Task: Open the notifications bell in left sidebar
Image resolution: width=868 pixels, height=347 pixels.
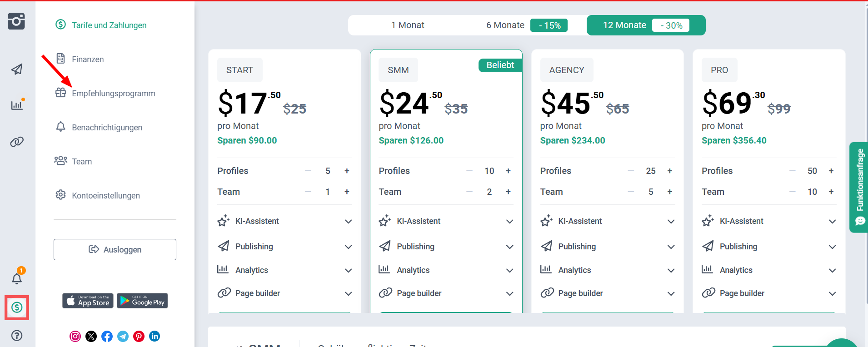Action: (17, 278)
